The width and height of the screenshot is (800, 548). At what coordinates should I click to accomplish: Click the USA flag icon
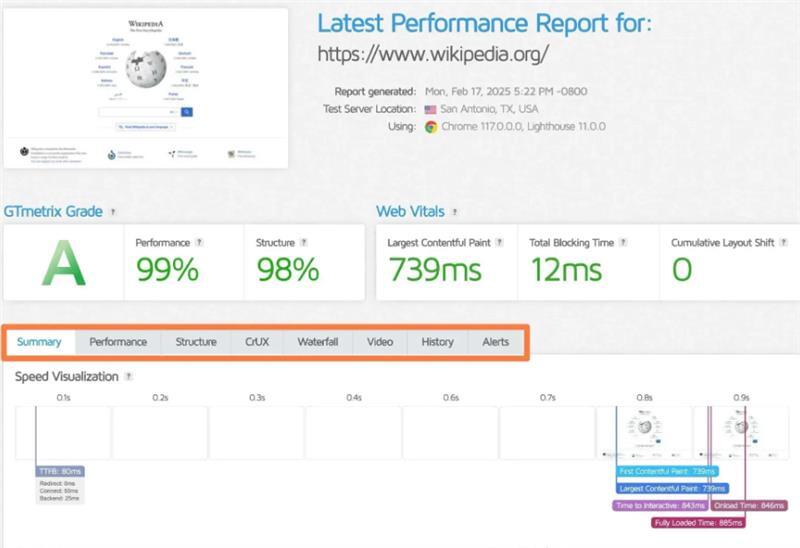pos(431,109)
